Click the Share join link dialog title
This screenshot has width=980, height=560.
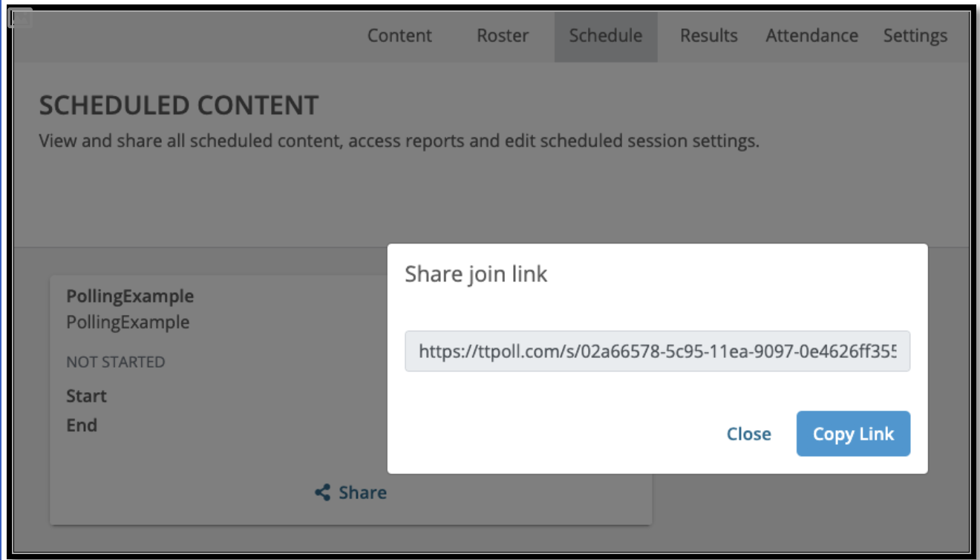click(476, 274)
